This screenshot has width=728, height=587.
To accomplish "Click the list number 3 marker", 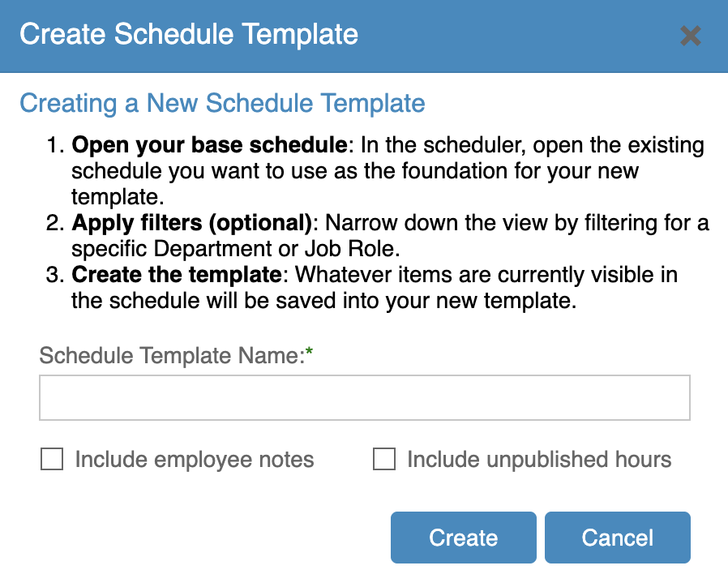I will 55,275.
